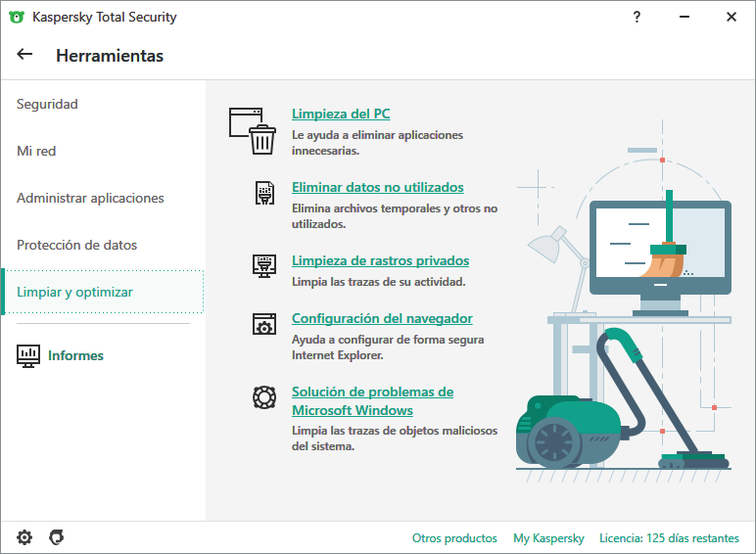
Task: Open the Limpieza del PC link
Action: pyautogui.click(x=341, y=114)
